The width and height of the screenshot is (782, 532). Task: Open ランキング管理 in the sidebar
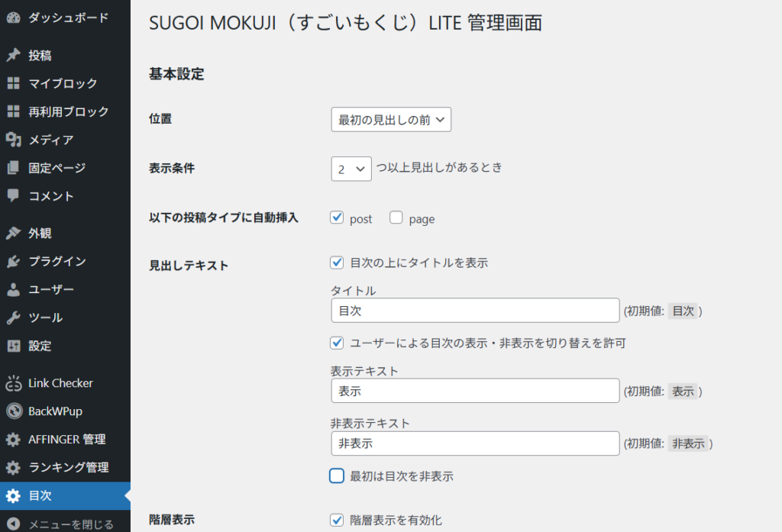68,467
